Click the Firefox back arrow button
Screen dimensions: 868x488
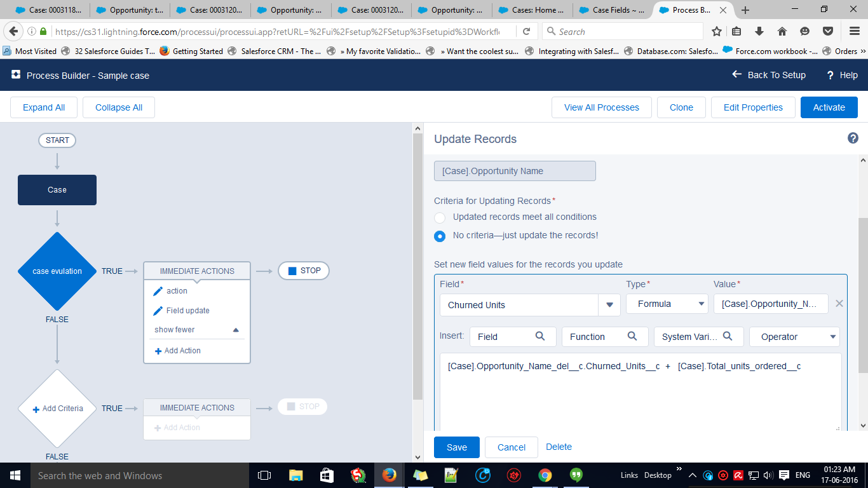coord(13,31)
